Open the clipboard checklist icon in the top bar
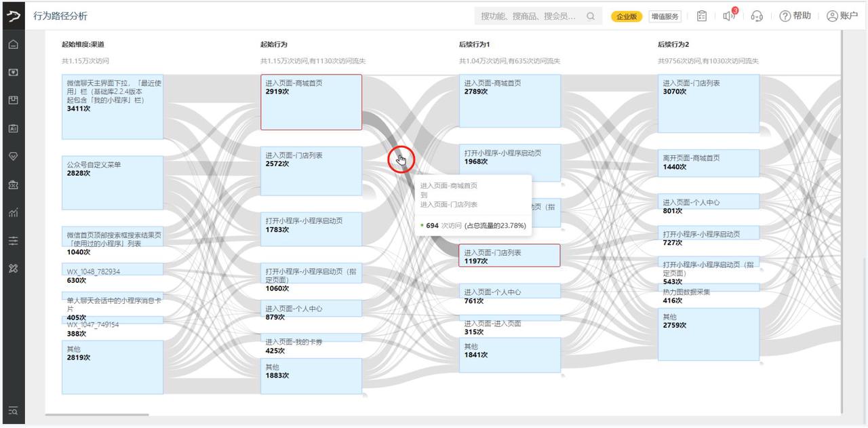 coord(702,16)
